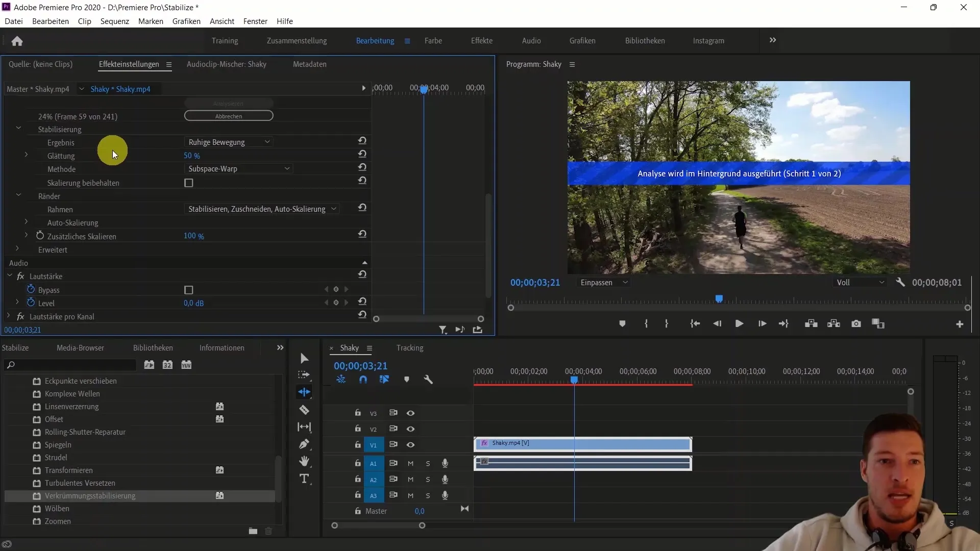Click Mark Out button in Program monitor
This screenshot has width=980, height=551.
click(667, 324)
